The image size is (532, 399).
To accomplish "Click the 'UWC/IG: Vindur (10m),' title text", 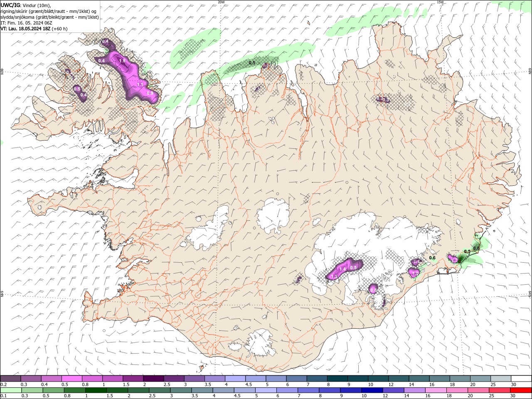I will pos(26,5).
